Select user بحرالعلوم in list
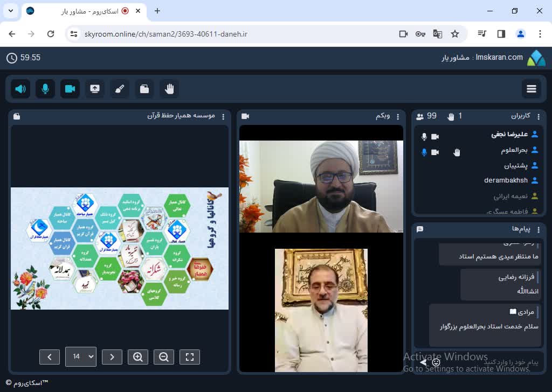552x392 pixels. pos(514,150)
